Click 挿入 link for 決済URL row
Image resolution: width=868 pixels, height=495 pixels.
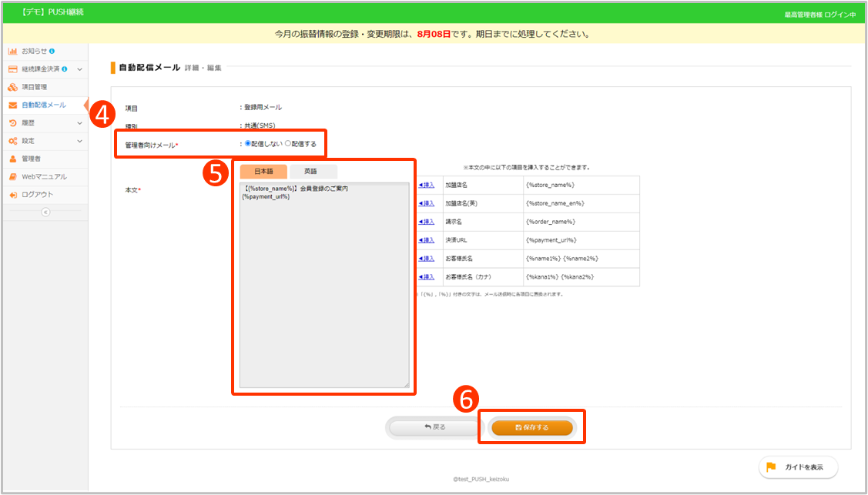point(427,240)
